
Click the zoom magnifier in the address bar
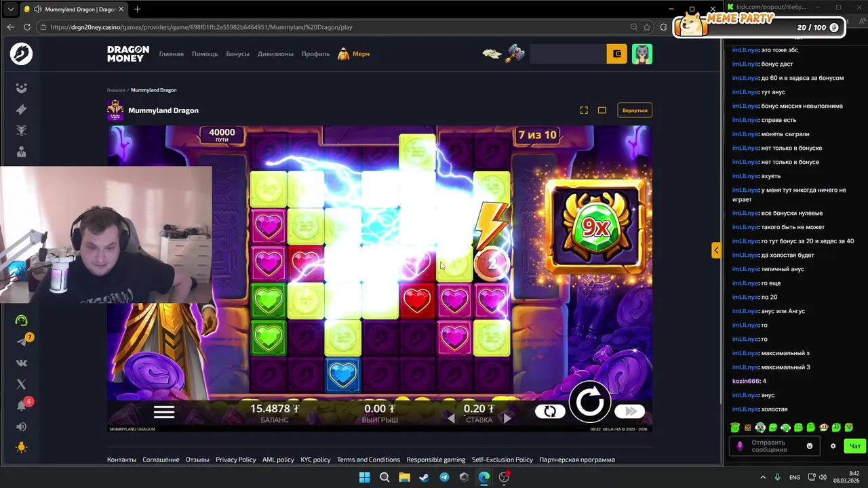tap(633, 27)
